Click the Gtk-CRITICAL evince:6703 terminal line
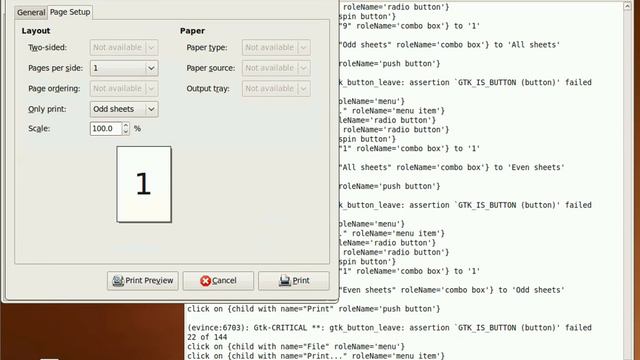The width and height of the screenshot is (640, 360). (389, 328)
